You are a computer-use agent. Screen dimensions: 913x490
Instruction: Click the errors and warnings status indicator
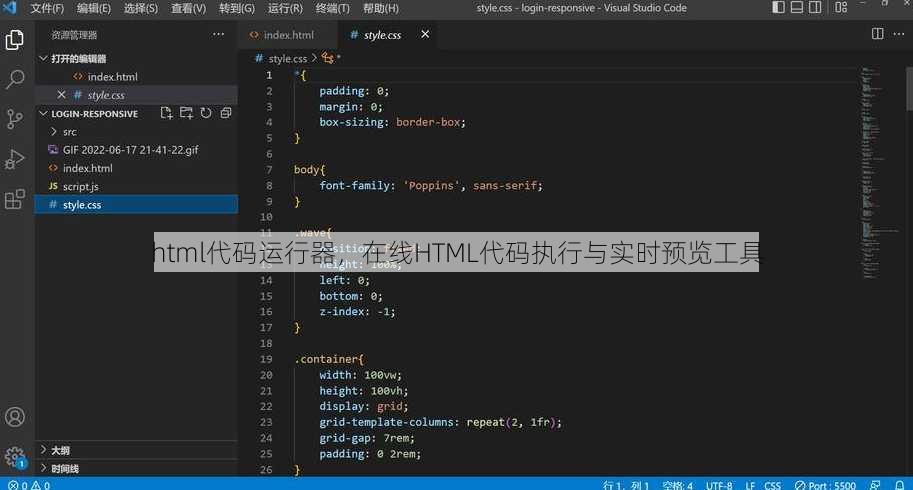click(29, 485)
